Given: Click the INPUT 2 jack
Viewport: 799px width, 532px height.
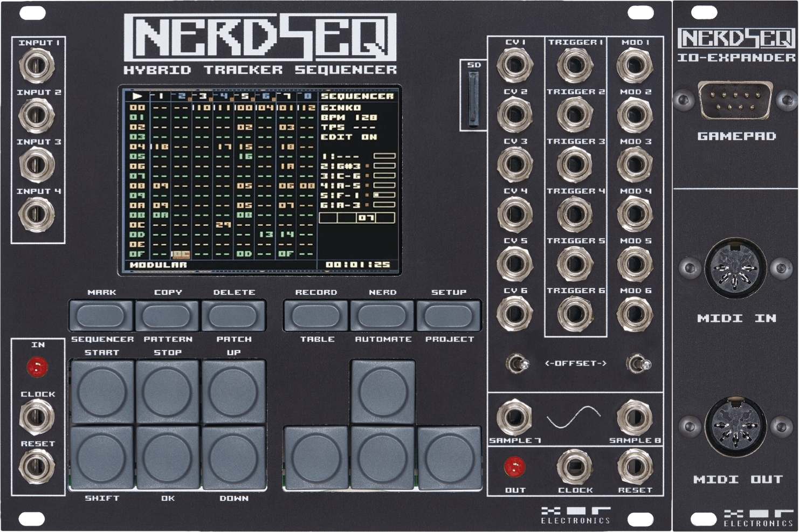Looking at the screenshot, I should coord(37,115).
